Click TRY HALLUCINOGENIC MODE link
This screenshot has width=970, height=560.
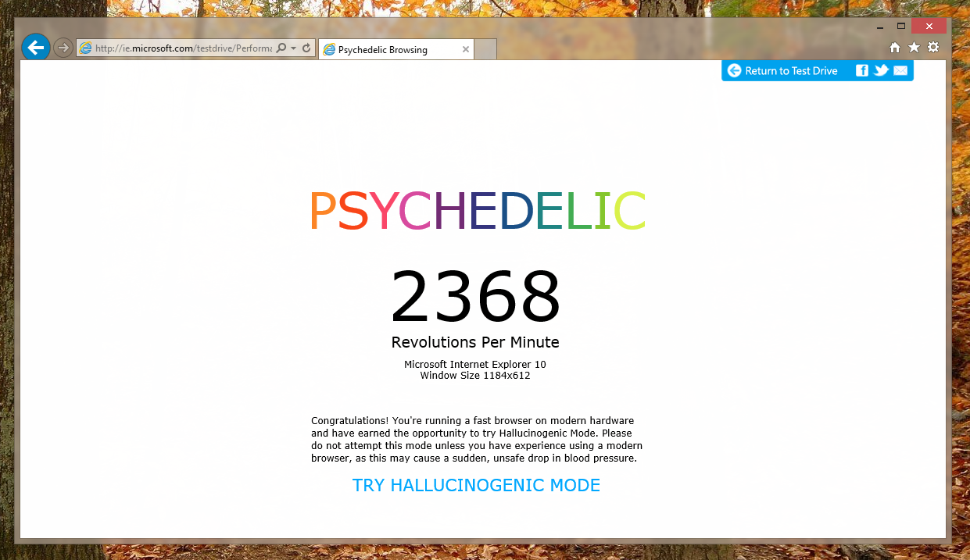(x=476, y=486)
